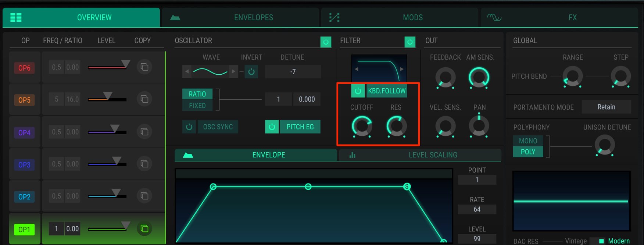Screen dimensions: 644x245
Task: Click the copy icon for OP1
Action: (x=144, y=228)
